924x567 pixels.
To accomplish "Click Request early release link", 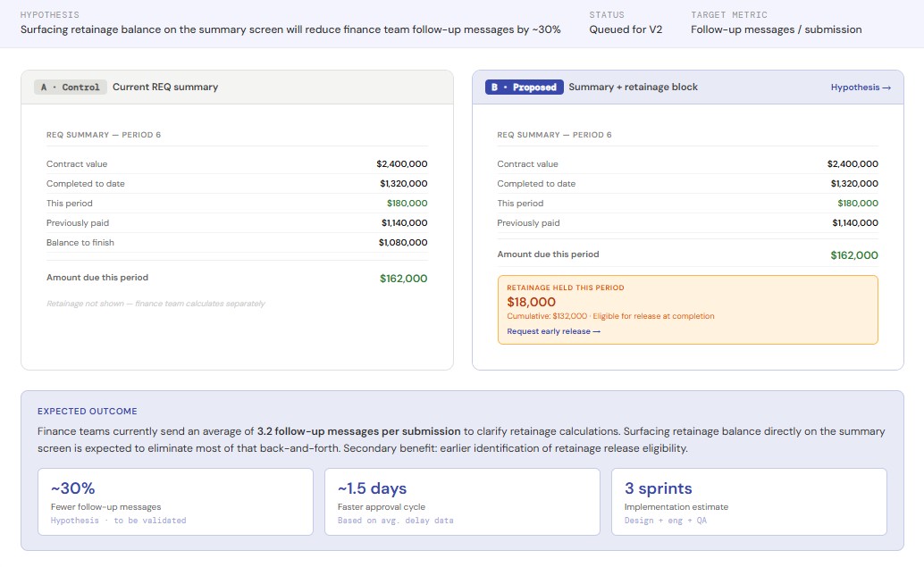I will 553,331.
